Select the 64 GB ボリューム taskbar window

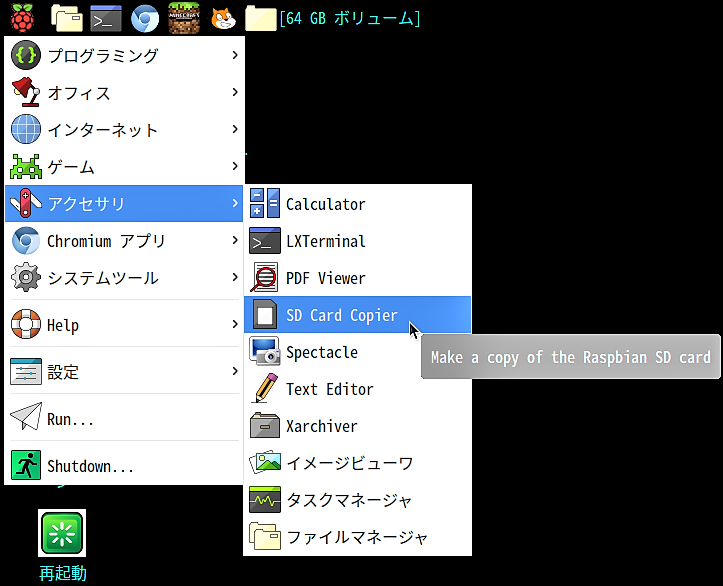click(333, 18)
